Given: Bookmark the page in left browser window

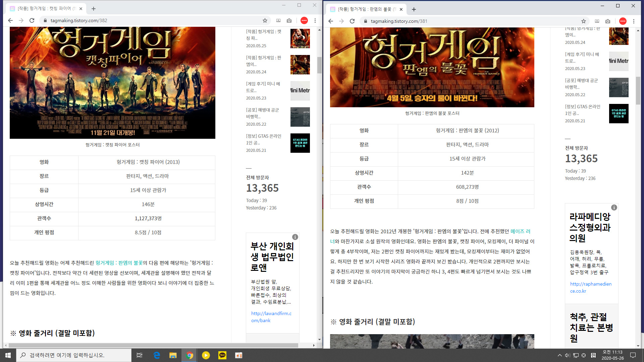Looking at the screenshot, I should 265,20.
